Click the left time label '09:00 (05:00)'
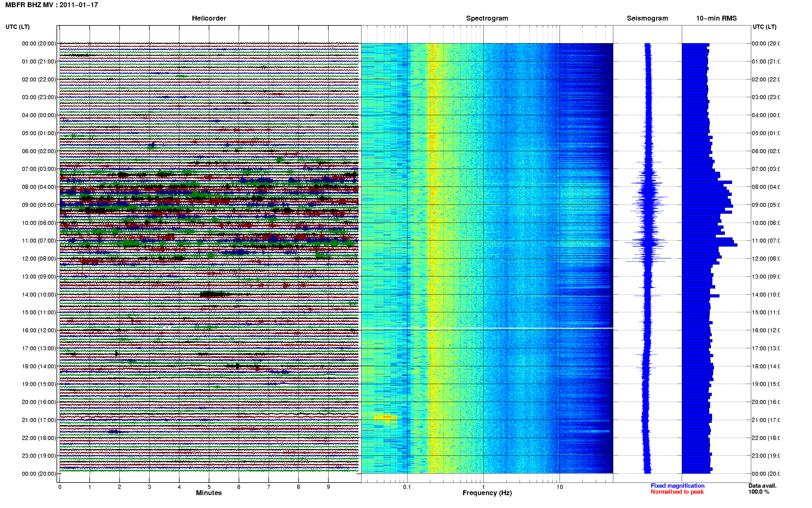812x508 pixels. pos(39,205)
